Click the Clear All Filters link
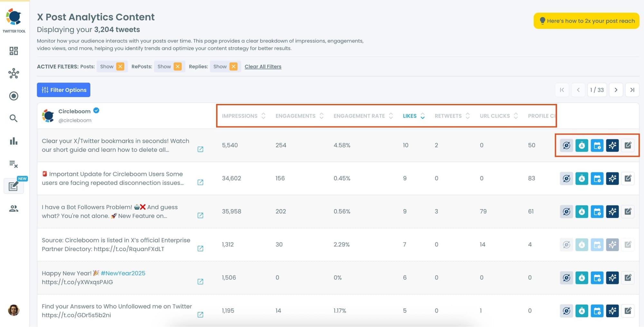This screenshot has width=644, height=327. tap(263, 66)
